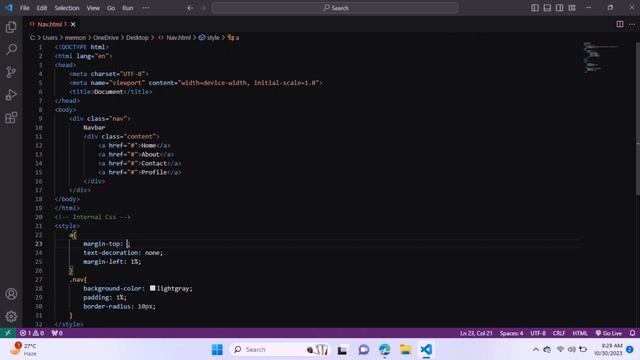Click the text-decoration: none line
Screen dimensions: 640x360
pos(123,253)
